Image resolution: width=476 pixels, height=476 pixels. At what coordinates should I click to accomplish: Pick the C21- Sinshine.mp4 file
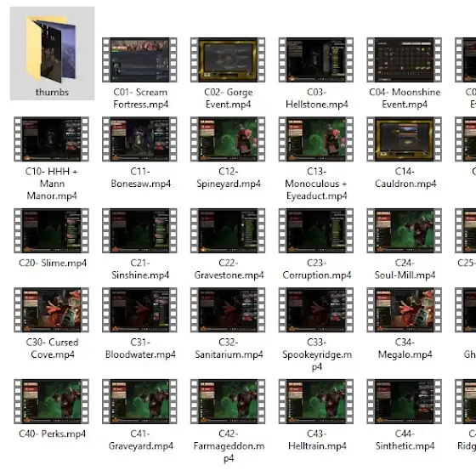(x=139, y=230)
